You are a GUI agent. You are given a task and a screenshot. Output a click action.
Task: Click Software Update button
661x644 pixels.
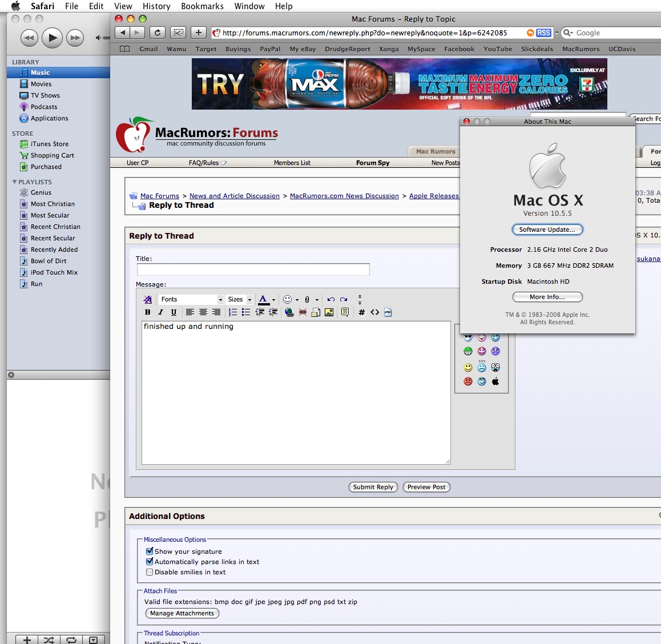[x=547, y=230]
